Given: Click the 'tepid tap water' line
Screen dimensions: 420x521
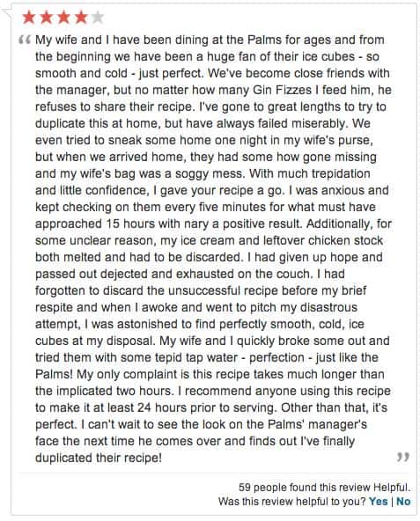Looking at the screenshot, I should [207, 357].
